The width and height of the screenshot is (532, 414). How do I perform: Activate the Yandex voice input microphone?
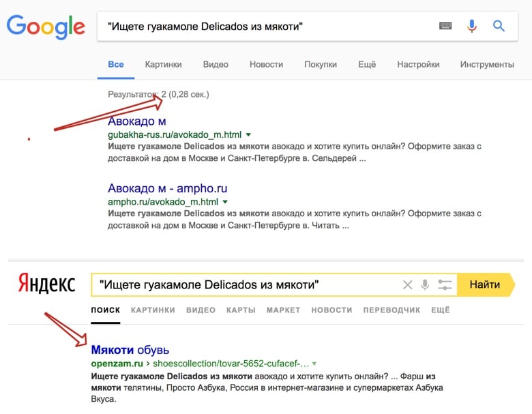click(x=426, y=284)
